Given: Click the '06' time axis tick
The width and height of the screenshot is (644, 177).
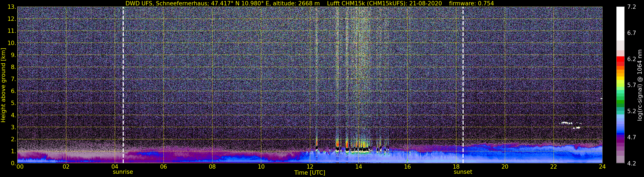Looking at the screenshot, I should tap(164, 167).
